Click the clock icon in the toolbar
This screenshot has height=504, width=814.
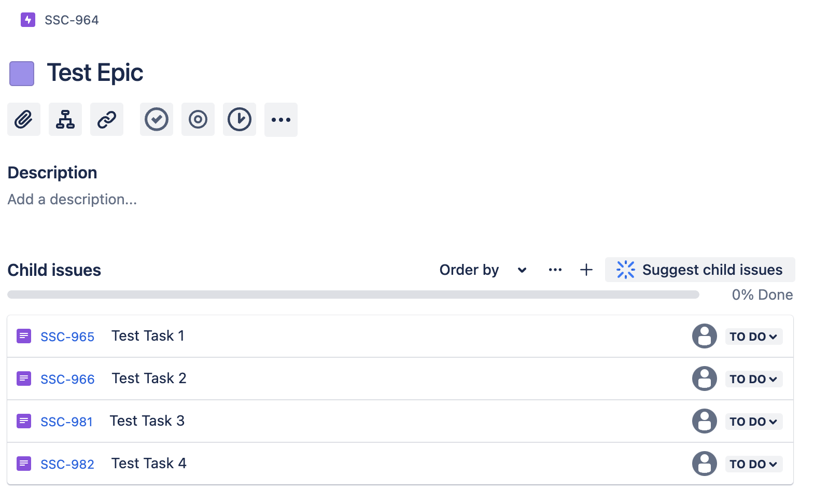(x=239, y=119)
